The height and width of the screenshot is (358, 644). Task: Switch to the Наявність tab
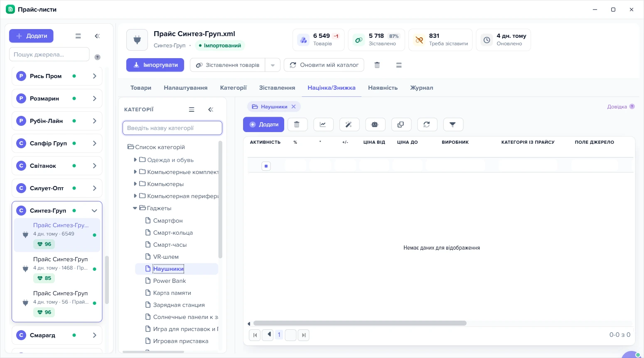tap(383, 88)
